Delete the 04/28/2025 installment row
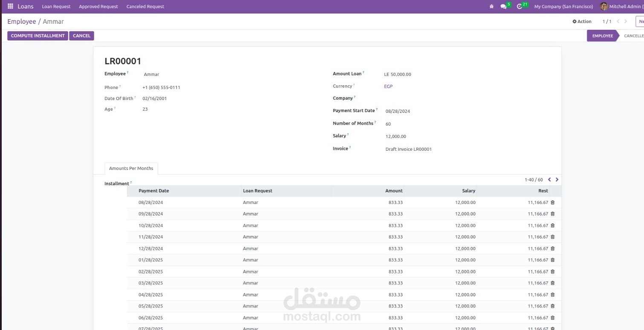This screenshot has height=330, width=644. click(553, 295)
